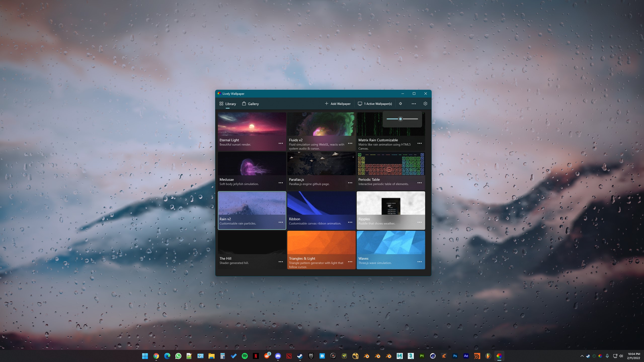Open more options for Eternal Light
This screenshot has width=644, height=362.
[x=281, y=143]
